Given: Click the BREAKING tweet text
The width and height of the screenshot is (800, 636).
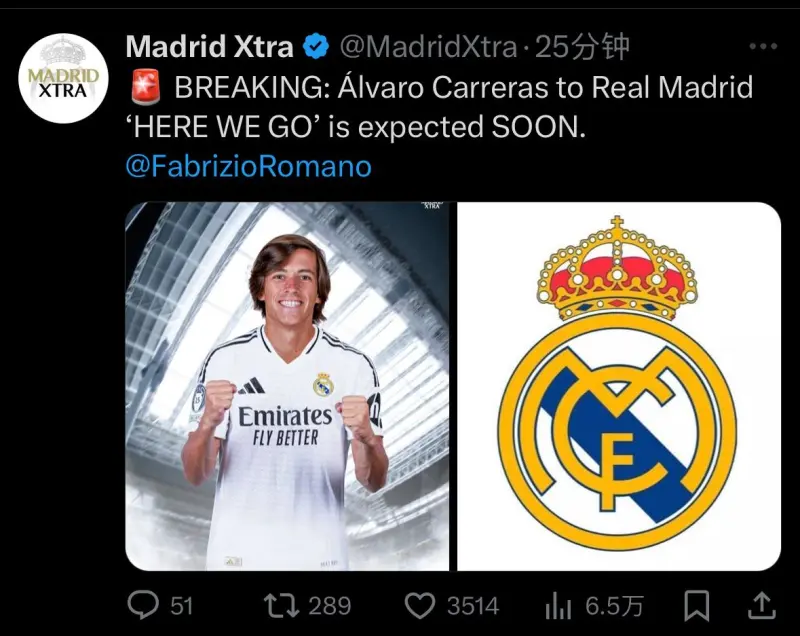Looking at the screenshot, I should tap(440, 107).
